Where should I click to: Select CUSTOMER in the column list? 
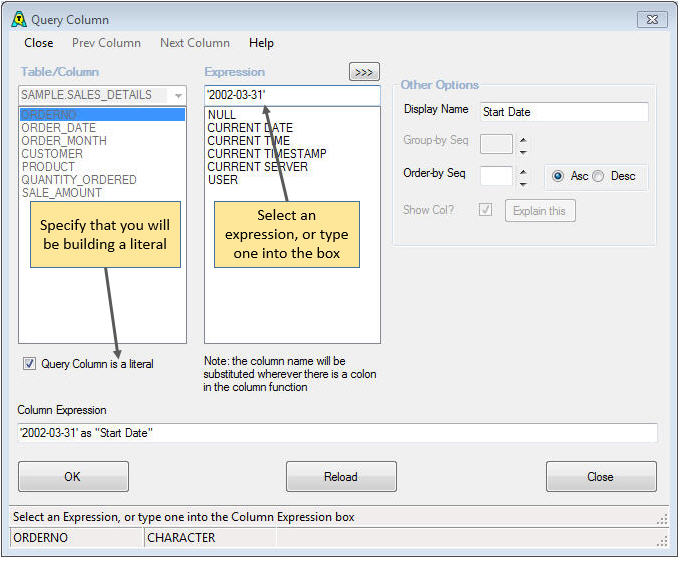pos(102,154)
